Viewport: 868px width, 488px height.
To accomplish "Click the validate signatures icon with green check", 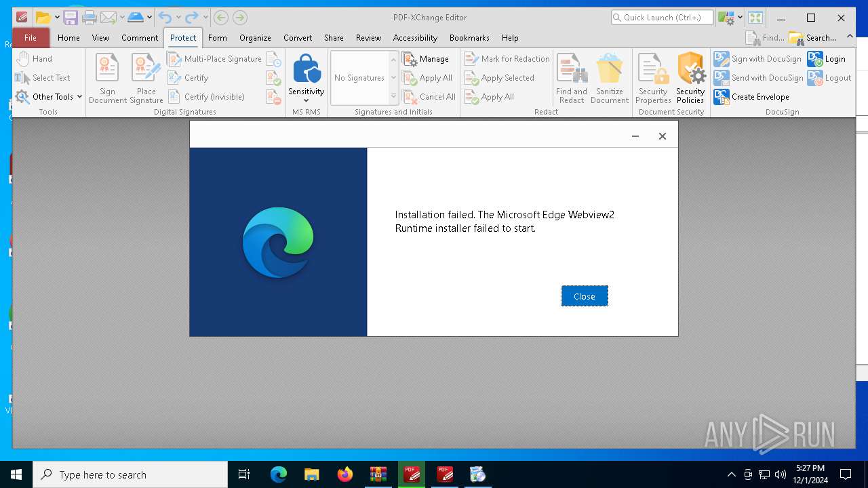I will point(274,78).
